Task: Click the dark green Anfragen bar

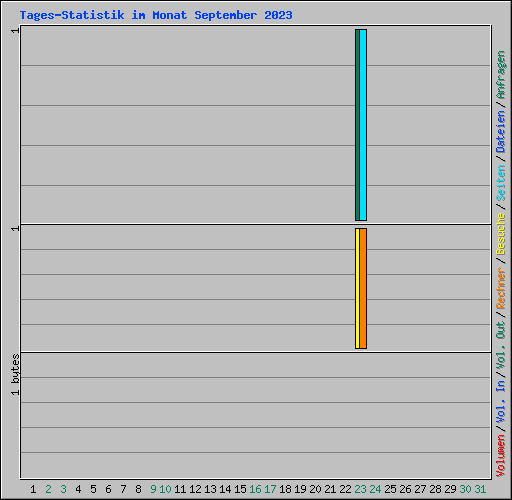Action: coord(357,125)
